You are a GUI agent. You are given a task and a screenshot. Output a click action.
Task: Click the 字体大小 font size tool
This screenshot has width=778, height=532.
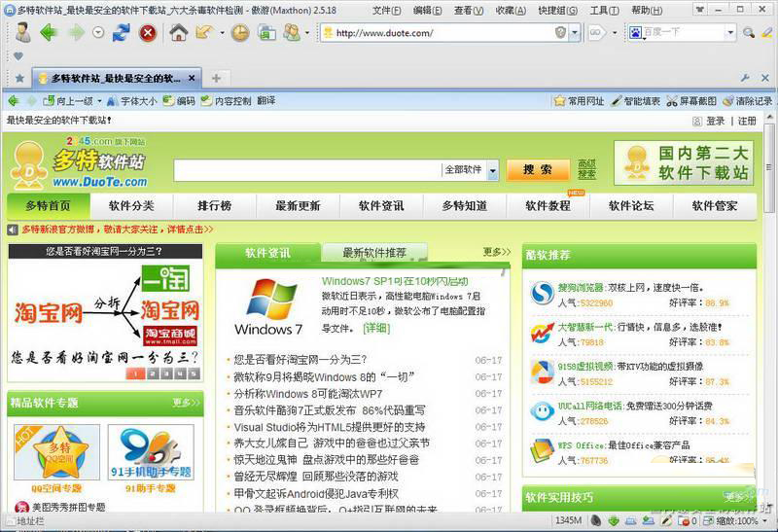[x=132, y=101]
